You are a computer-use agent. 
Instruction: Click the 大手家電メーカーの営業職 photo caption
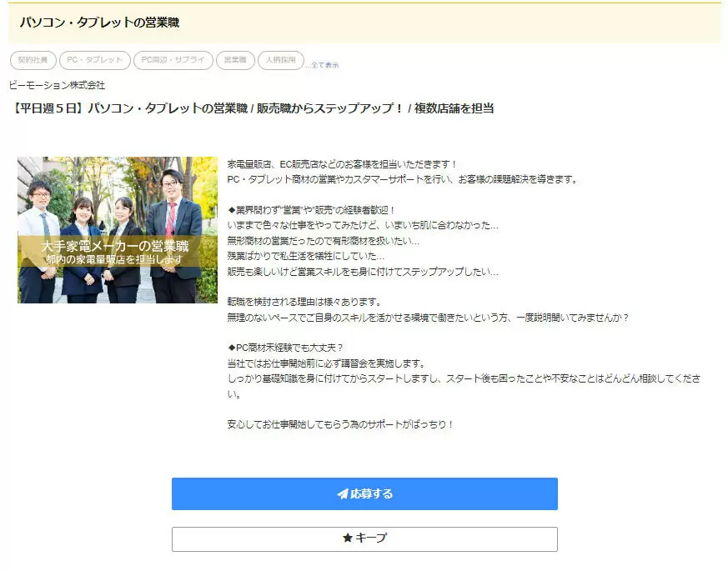tap(115, 246)
